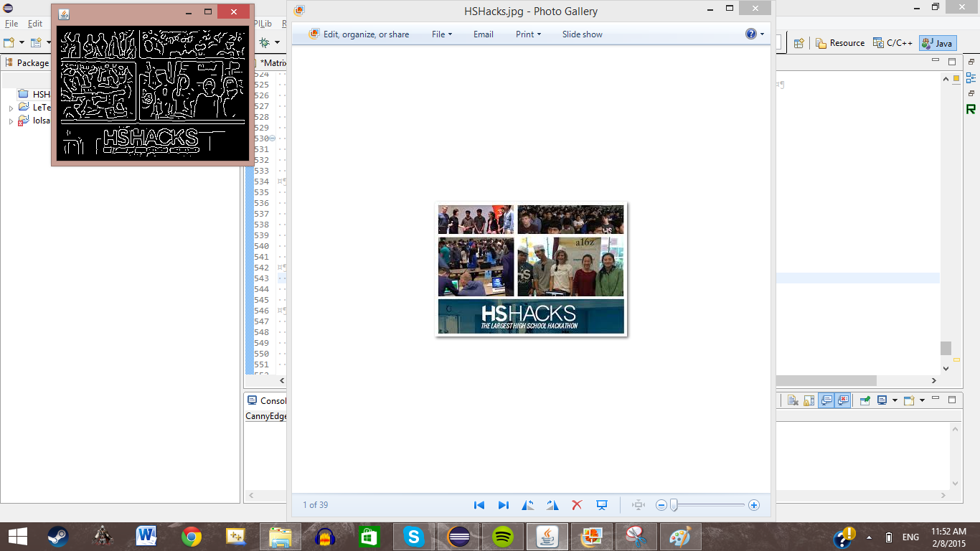The image size is (980, 551).
Task: Click the New wizard icon in Eclipse toolbar
Action: (x=10, y=43)
